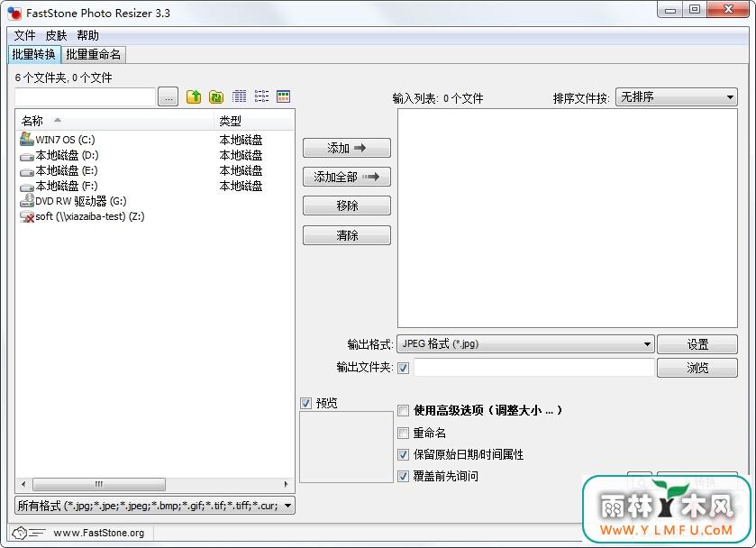The image size is (756, 548).
Task: Click the 浏览 button
Action: pyautogui.click(x=697, y=368)
